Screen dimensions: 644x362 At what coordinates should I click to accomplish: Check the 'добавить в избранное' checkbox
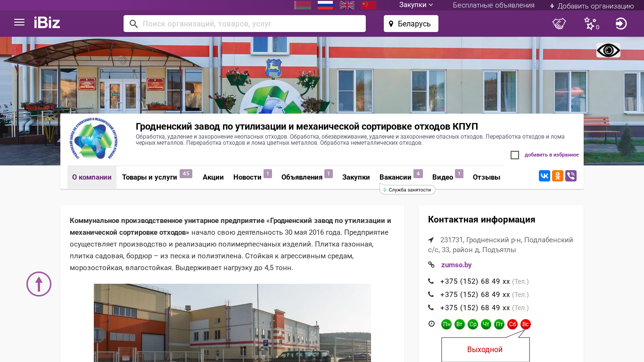click(x=515, y=155)
